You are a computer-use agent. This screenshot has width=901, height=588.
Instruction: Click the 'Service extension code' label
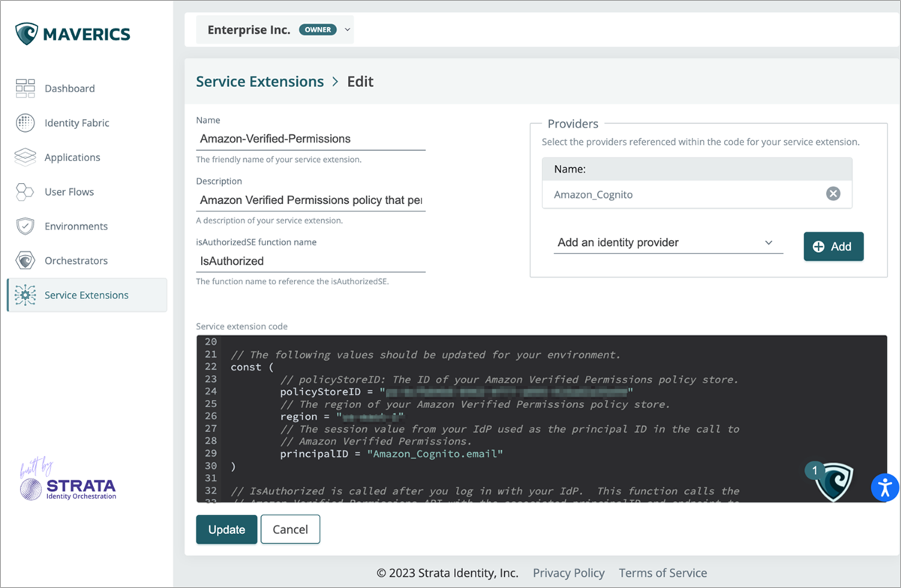pos(242,326)
